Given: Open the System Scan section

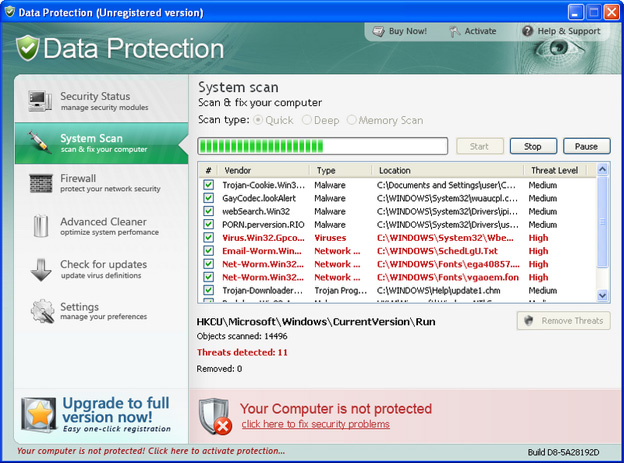Looking at the screenshot, I should (101, 143).
